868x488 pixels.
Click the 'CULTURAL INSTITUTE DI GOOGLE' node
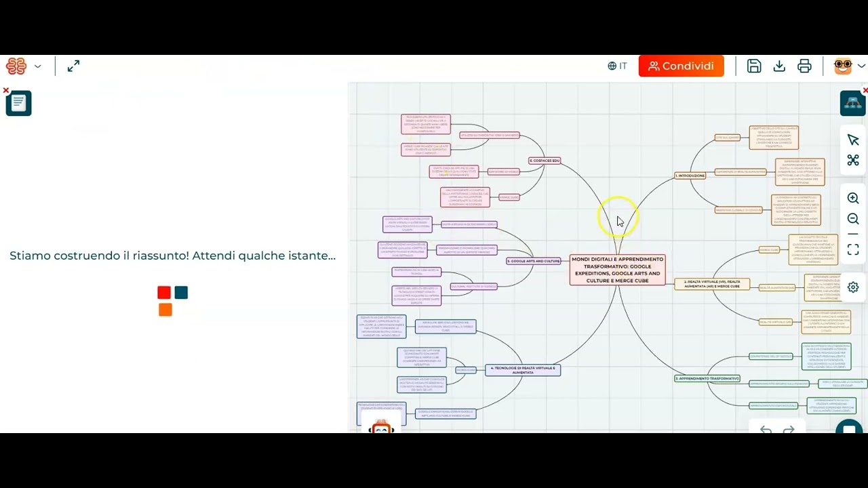click(x=473, y=287)
